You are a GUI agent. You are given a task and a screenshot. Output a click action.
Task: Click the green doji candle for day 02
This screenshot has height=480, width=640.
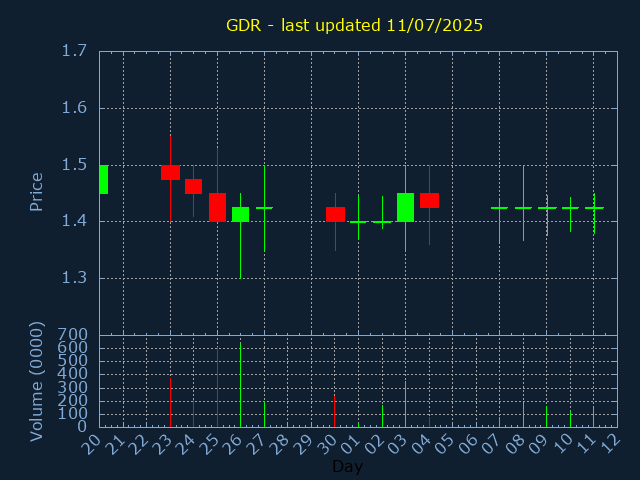pos(382,222)
